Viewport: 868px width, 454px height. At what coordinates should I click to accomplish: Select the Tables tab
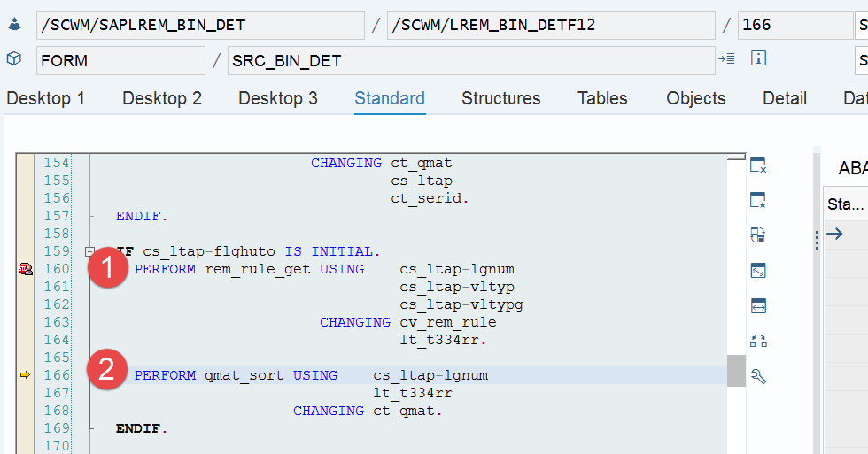[602, 98]
